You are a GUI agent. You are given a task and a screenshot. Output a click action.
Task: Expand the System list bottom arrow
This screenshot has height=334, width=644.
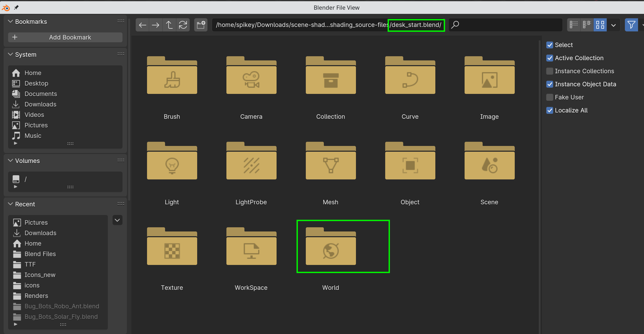(16, 144)
